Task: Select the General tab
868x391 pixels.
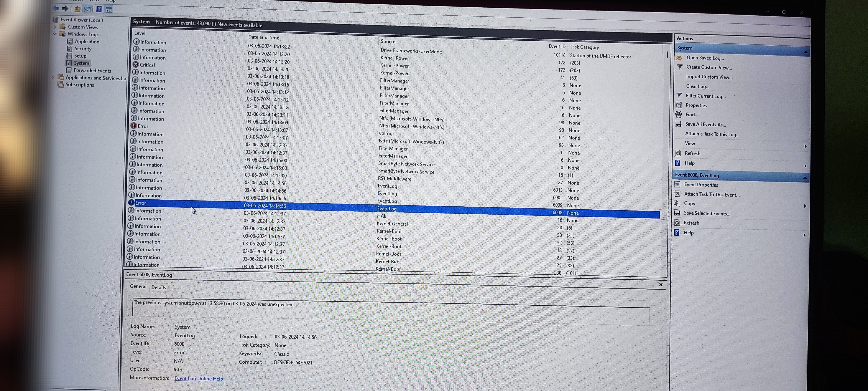Action: click(138, 286)
